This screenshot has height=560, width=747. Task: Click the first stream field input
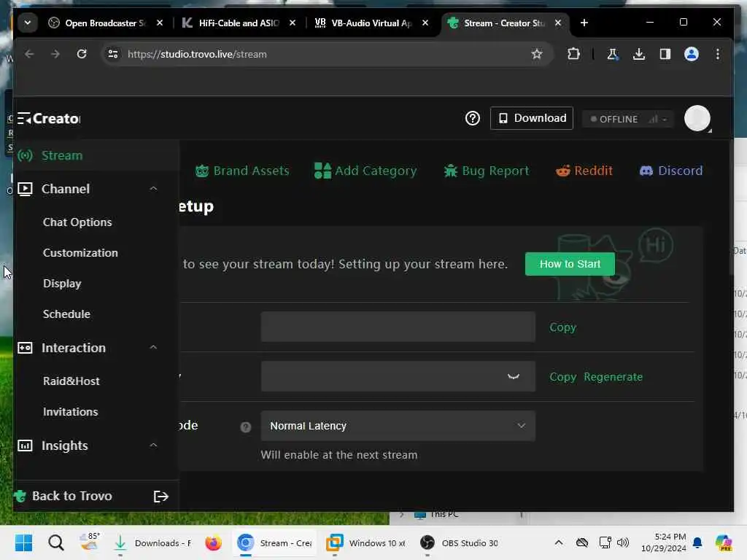[398, 327]
